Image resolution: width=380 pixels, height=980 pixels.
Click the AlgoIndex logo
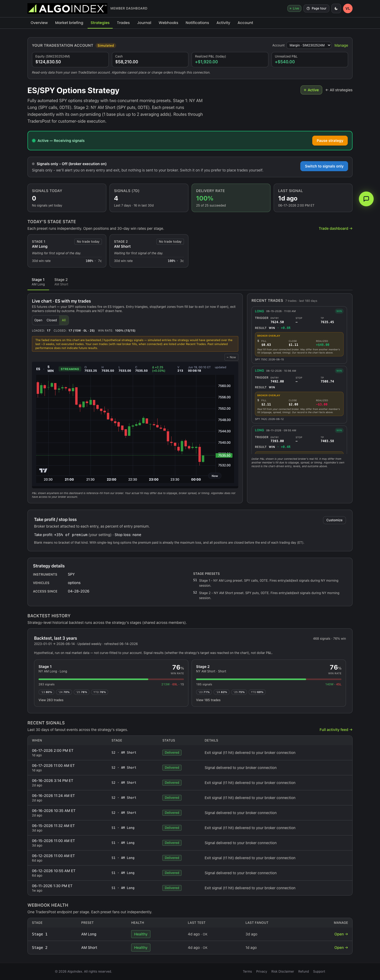pos(67,8)
